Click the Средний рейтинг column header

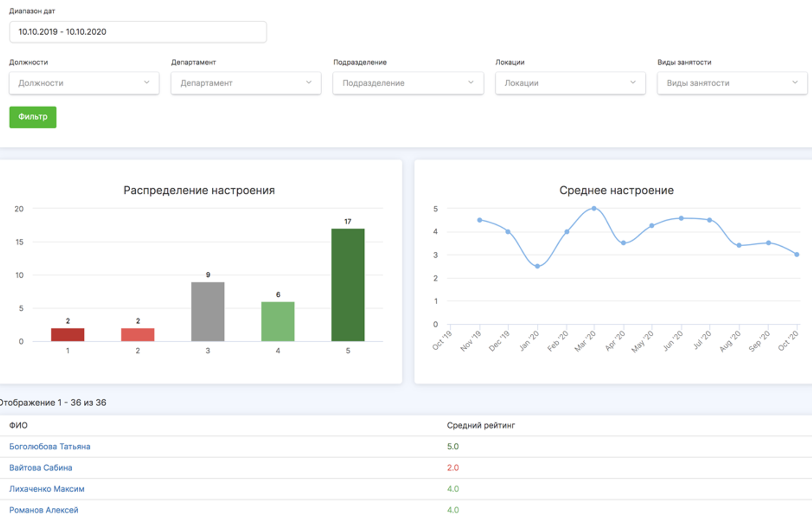[481, 425]
